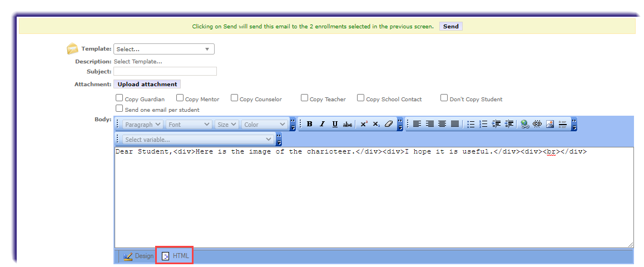Screen dimensions: 644x267
Task: Select the Copy School Contact checkbox
Action: pos(360,98)
